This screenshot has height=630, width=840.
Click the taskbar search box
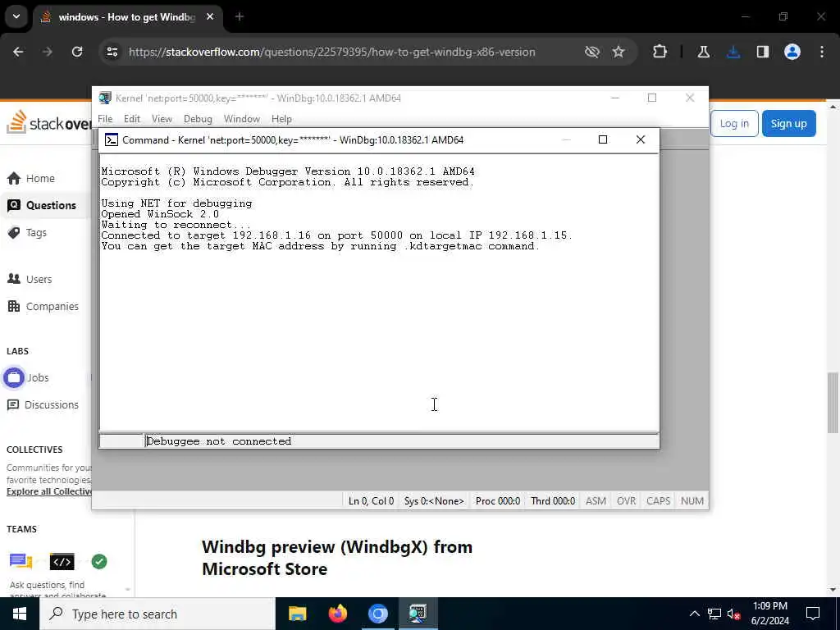coord(157,614)
